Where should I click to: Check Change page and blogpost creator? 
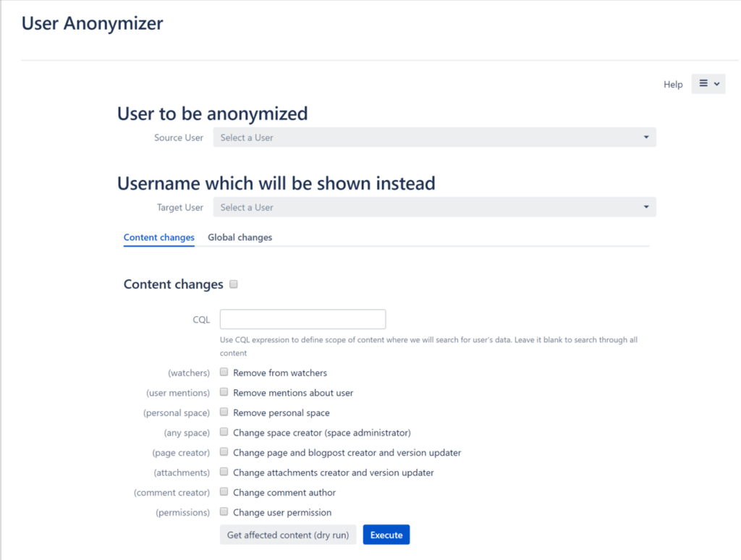224,451
